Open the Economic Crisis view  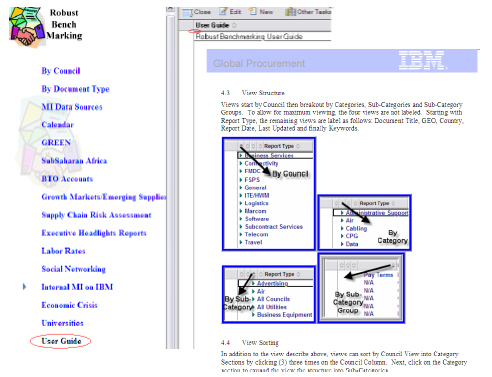[69, 305]
